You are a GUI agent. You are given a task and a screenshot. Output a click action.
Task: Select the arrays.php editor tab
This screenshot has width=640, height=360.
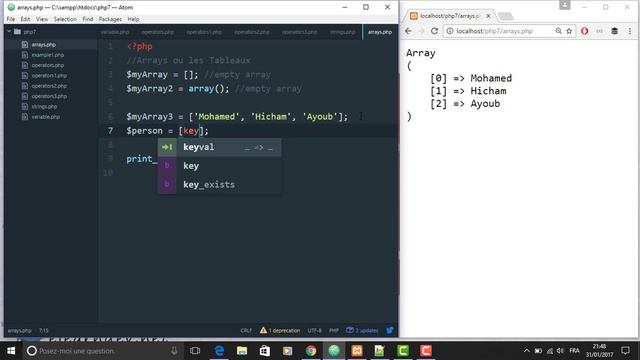[380, 32]
